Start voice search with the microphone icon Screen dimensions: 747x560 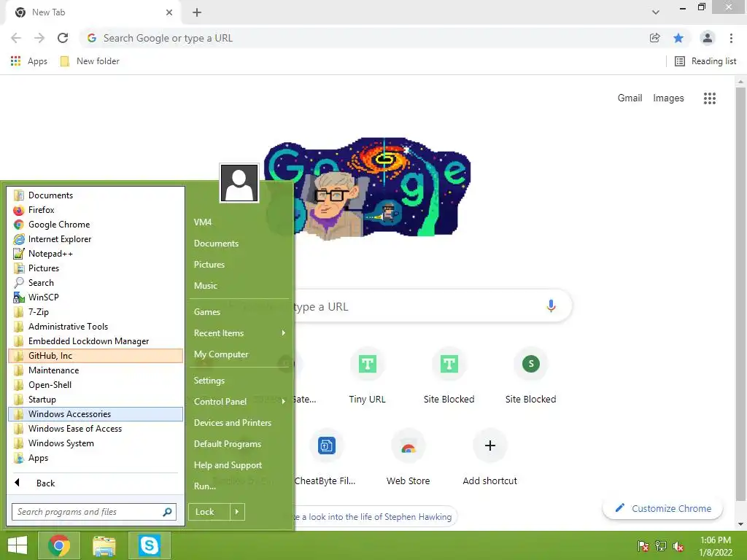(551, 306)
